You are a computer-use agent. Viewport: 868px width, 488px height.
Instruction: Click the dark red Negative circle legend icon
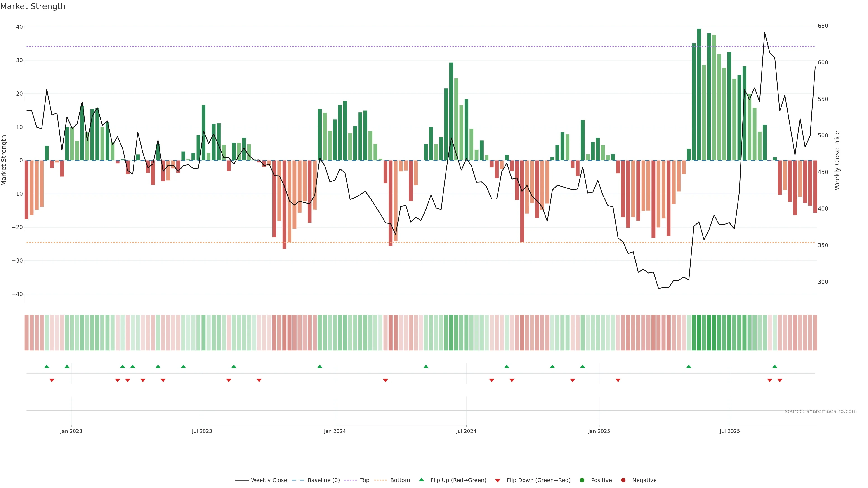pos(623,480)
